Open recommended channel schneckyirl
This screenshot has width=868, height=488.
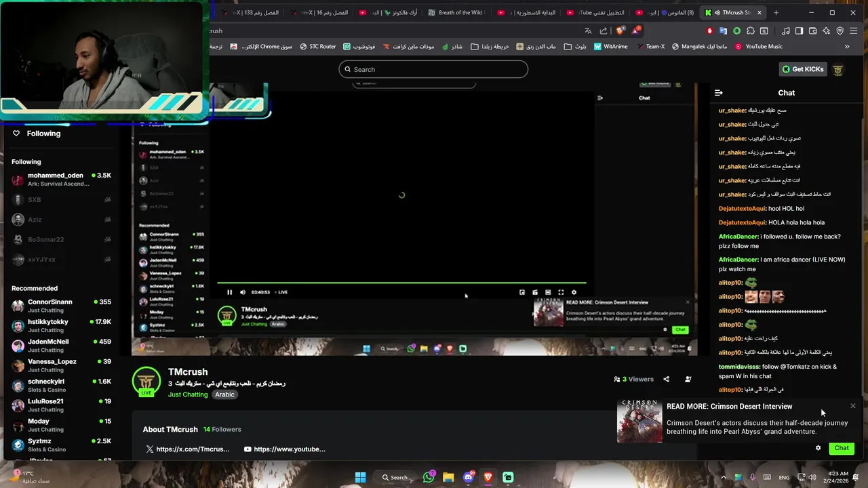61,386
